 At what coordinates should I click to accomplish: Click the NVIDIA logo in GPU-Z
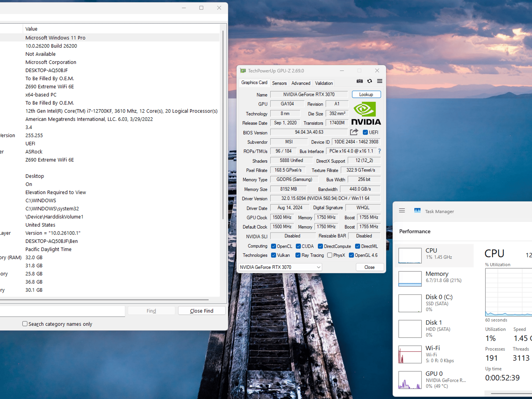tap(366, 113)
